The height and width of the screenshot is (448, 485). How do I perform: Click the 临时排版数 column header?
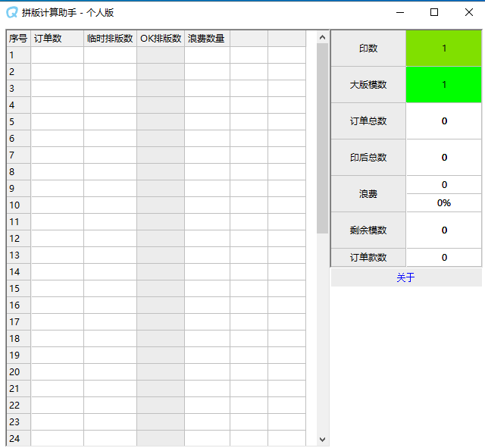pyautogui.click(x=110, y=39)
